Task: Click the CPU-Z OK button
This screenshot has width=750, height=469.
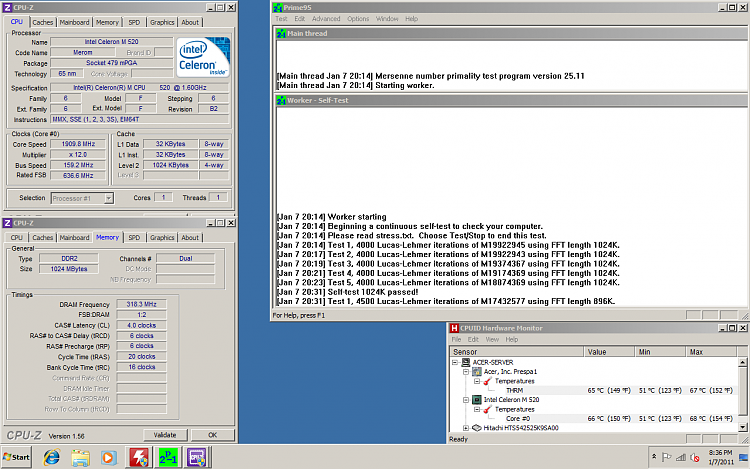Action: point(213,435)
